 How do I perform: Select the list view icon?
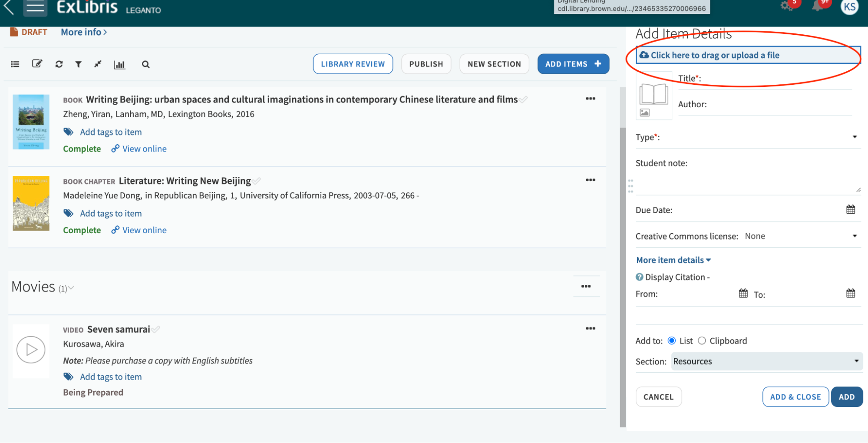point(15,64)
